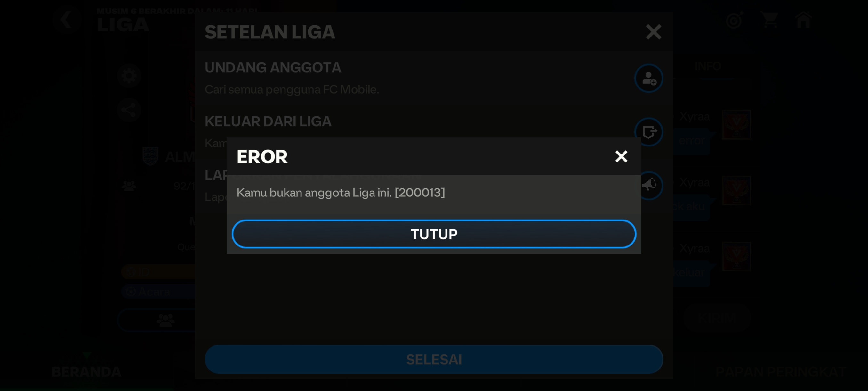Open the shopping cart store icon
Image resolution: width=868 pixels, height=391 pixels.
pyautogui.click(x=770, y=20)
